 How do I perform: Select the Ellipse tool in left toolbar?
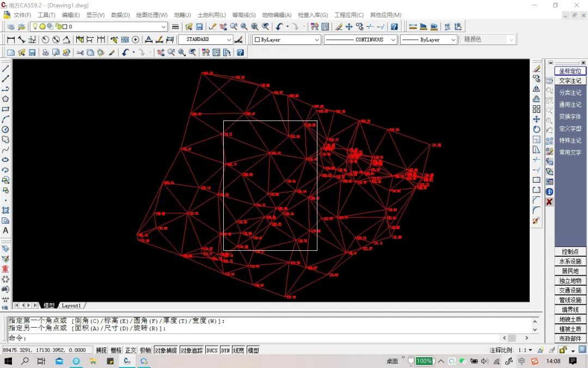(5, 160)
